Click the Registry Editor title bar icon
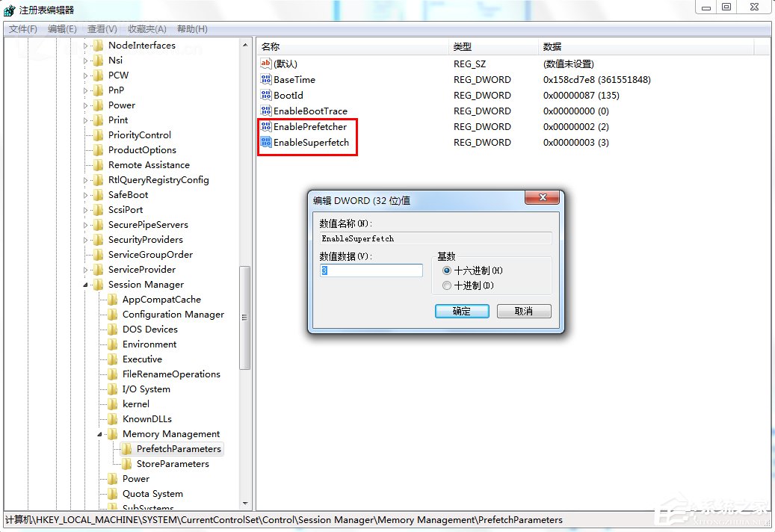The width and height of the screenshot is (775, 532). [x=9, y=9]
